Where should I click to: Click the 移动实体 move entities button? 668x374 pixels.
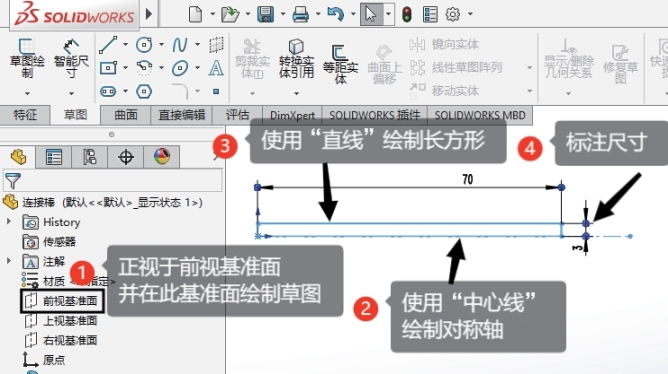pyautogui.click(x=444, y=90)
